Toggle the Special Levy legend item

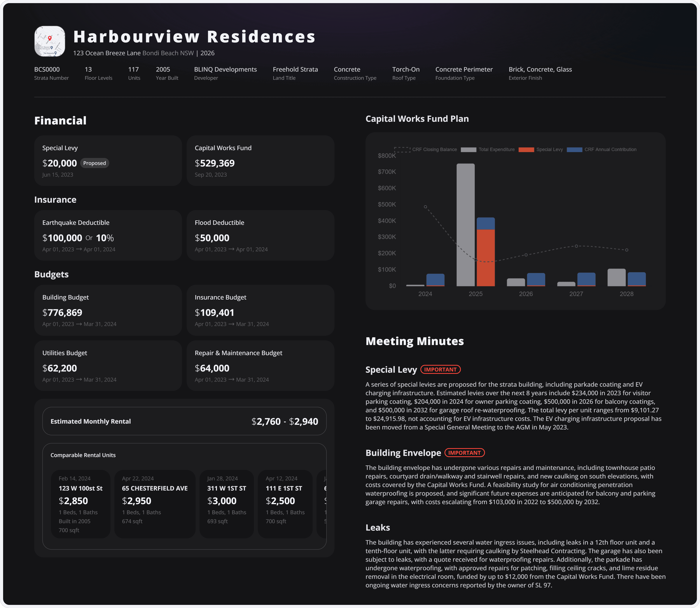541,149
